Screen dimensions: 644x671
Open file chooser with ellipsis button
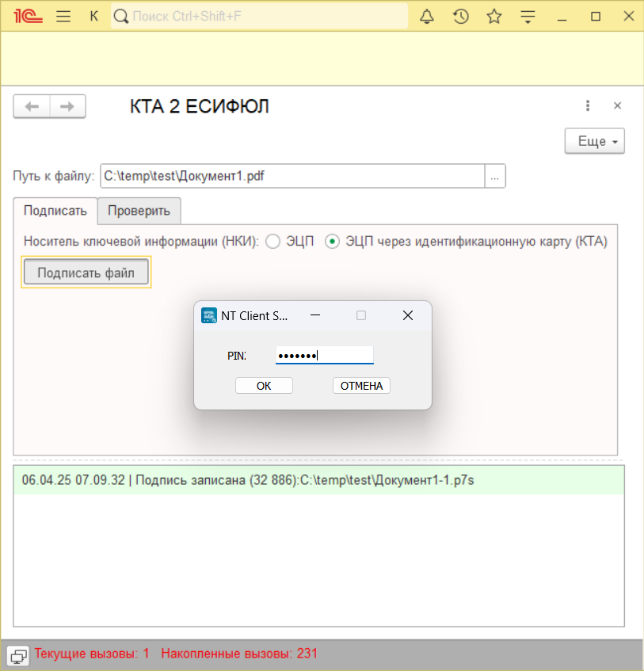(494, 176)
